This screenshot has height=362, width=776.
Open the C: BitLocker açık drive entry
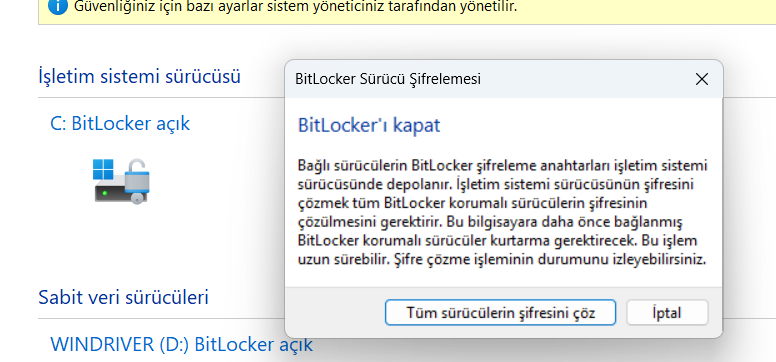tap(120, 123)
